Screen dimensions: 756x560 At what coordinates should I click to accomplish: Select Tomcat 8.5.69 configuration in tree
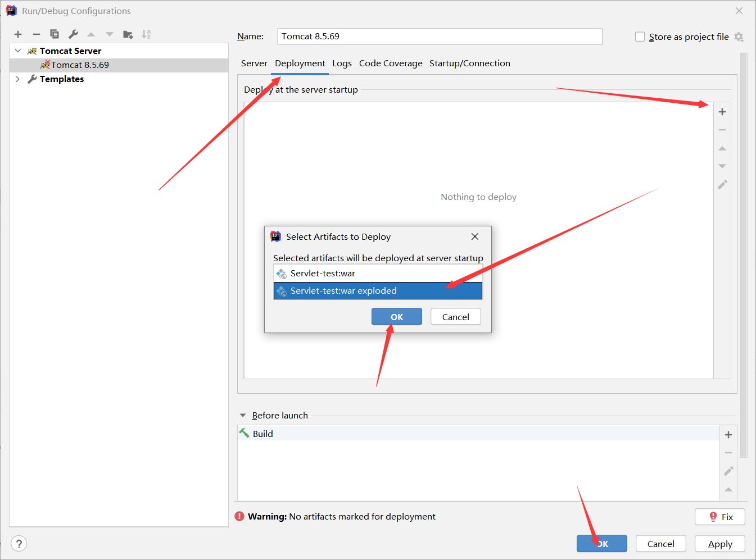[x=119, y=65]
